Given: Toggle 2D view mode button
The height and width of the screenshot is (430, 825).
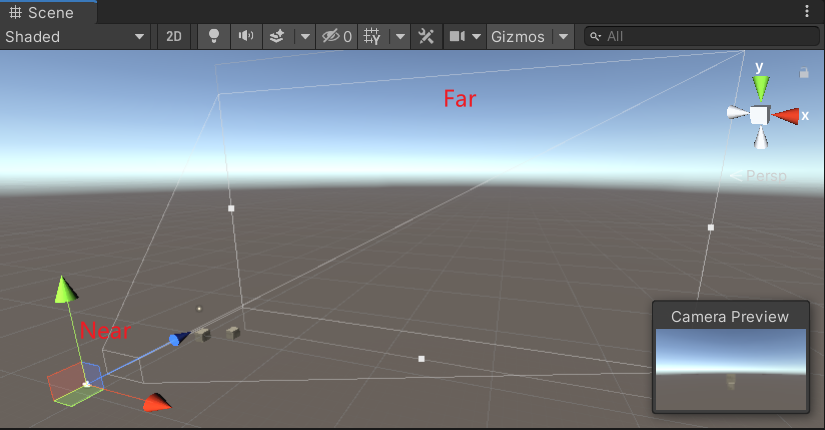Looking at the screenshot, I should pos(174,37).
